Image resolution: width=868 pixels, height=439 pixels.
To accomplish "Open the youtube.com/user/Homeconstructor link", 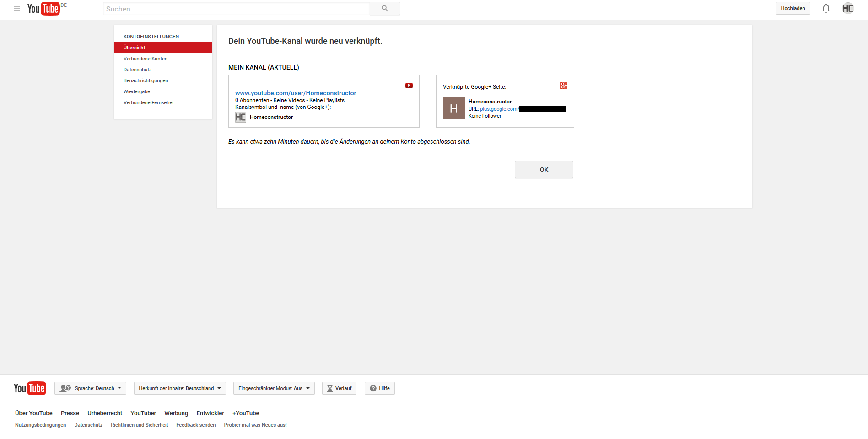I will point(296,93).
